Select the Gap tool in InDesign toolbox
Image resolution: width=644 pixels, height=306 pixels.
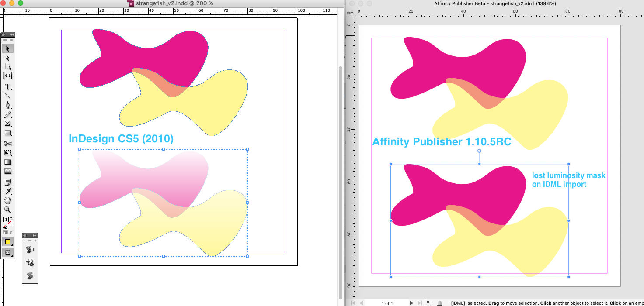[x=8, y=76]
